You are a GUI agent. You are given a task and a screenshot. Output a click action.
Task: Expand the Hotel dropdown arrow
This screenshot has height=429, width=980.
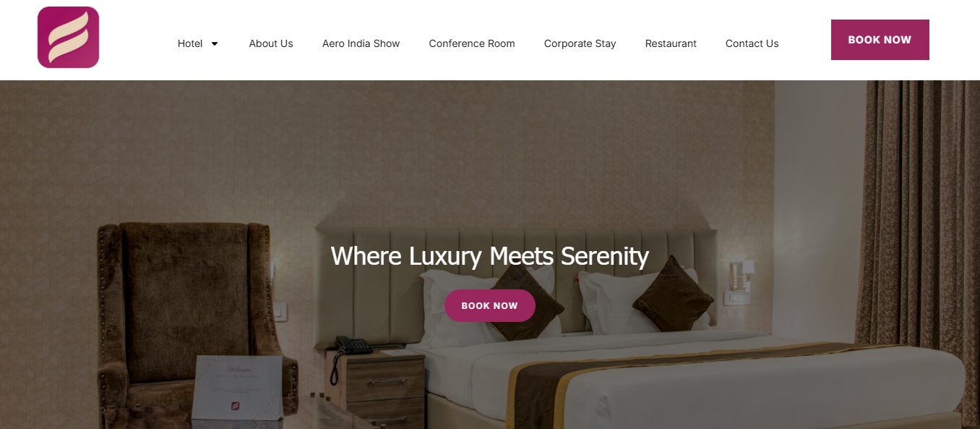[x=215, y=43]
